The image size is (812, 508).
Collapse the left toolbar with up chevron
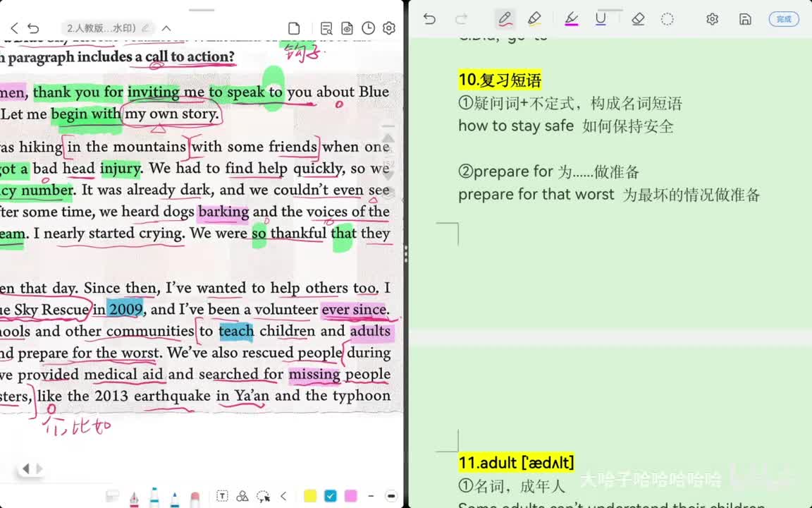166,28
